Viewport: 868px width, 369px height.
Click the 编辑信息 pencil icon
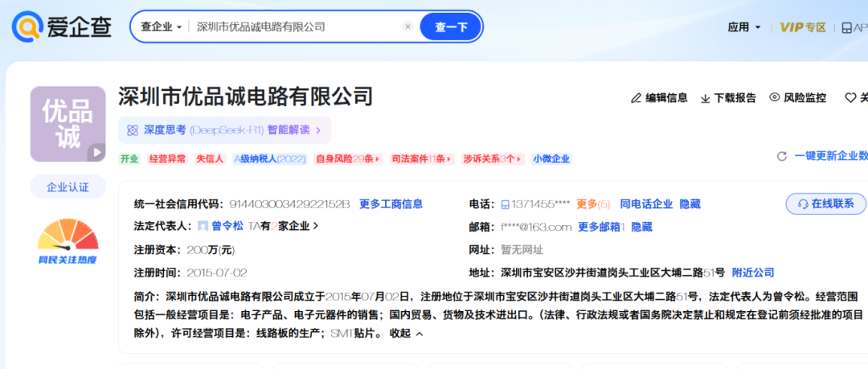tap(636, 98)
